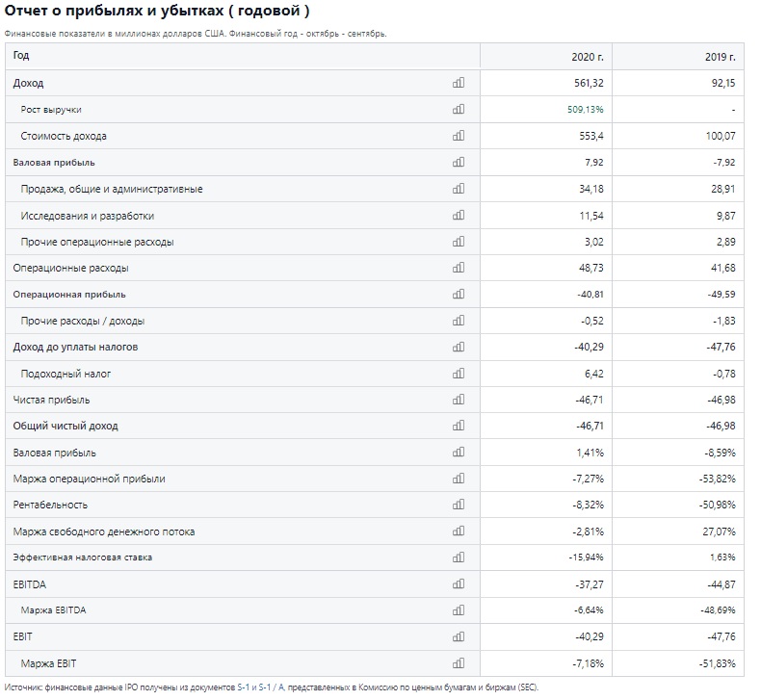Click chart icon beside Рост выручки

click(459, 109)
